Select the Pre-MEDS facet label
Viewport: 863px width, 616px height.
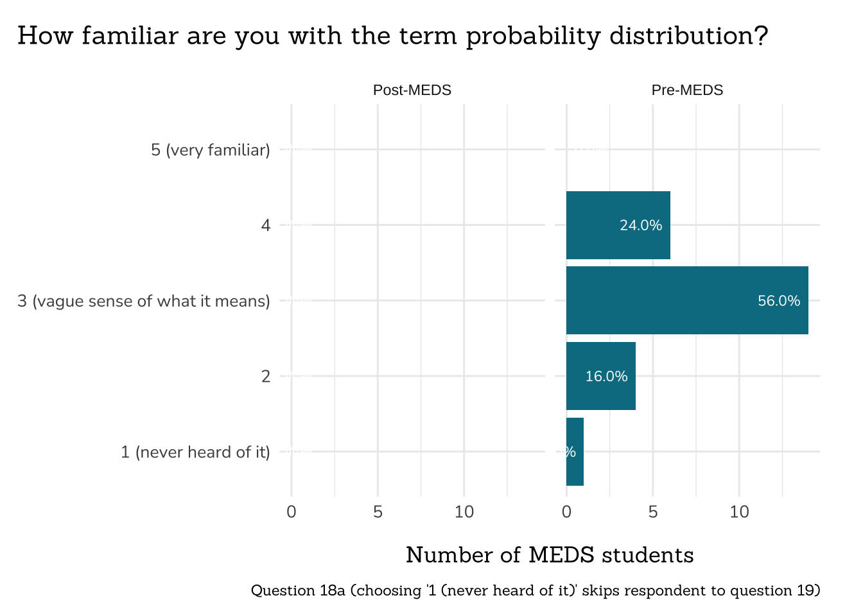tap(687, 90)
